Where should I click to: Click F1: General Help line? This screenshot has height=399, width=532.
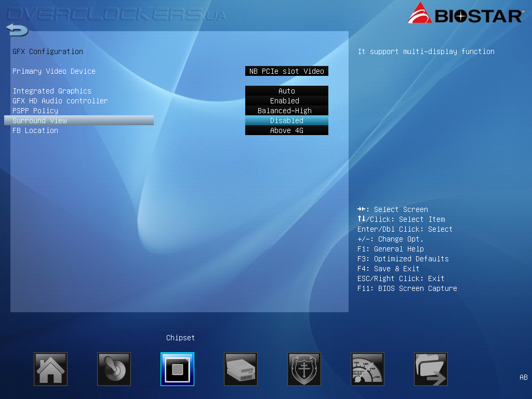tap(391, 249)
